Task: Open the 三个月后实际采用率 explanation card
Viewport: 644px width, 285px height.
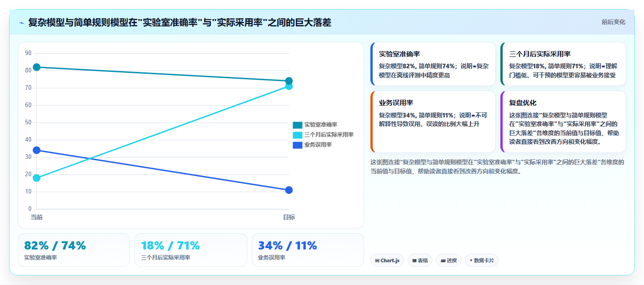Action: (x=563, y=64)
